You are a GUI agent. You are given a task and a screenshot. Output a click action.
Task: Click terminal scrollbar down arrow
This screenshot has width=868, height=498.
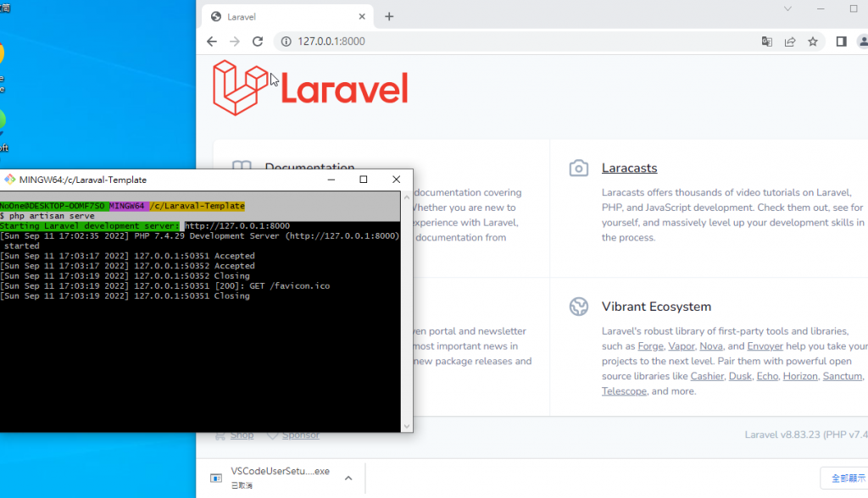coord(407,426)
